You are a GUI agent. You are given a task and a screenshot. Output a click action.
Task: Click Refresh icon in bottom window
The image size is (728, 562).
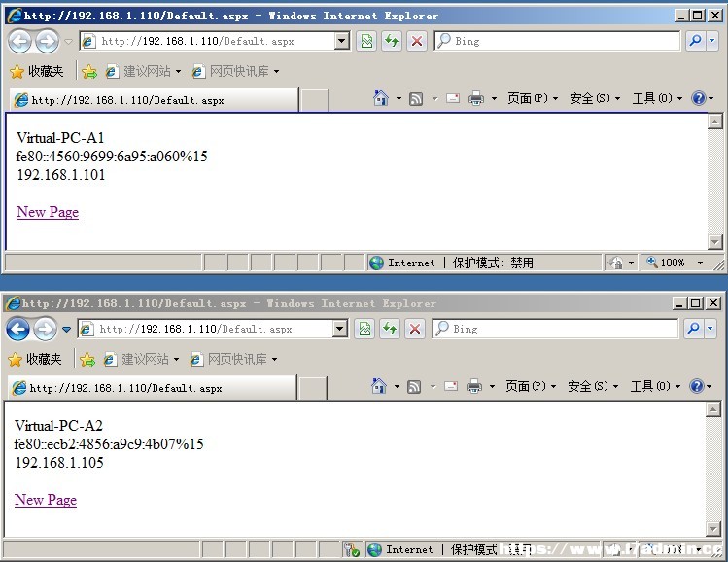tap(390, 330)
